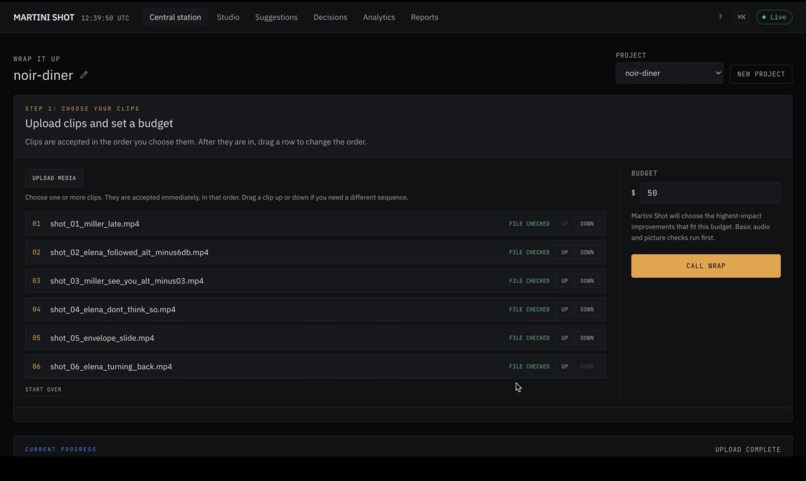Click File Checked status on shot_06 row
The height and width of the screenshot is (481, 806).
529,366
